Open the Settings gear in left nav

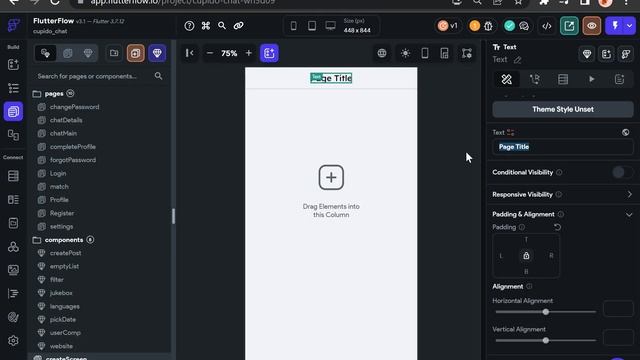tap(13, 340)
